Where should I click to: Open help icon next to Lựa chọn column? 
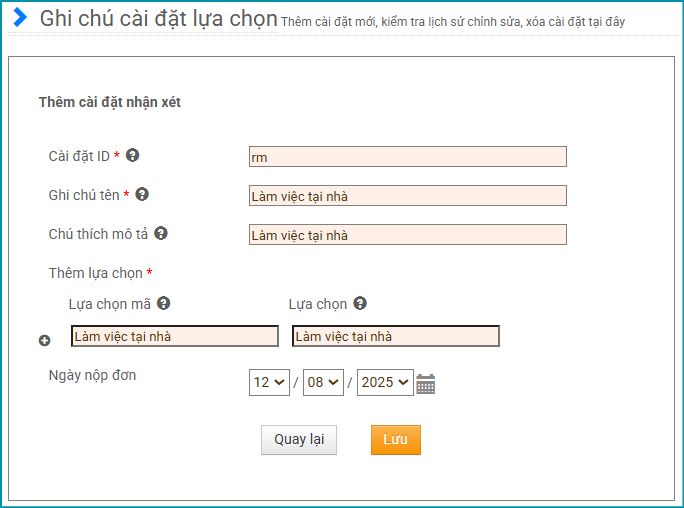click(x=360, y=303)
